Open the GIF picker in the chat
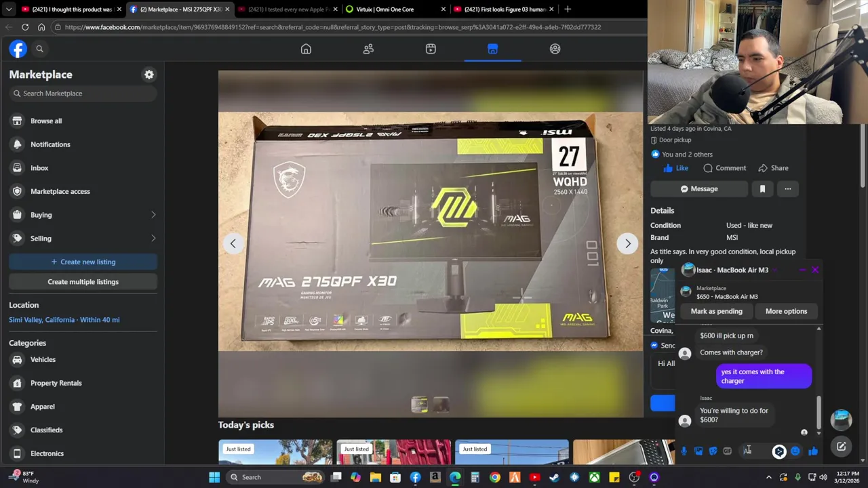 coord(727,451)
